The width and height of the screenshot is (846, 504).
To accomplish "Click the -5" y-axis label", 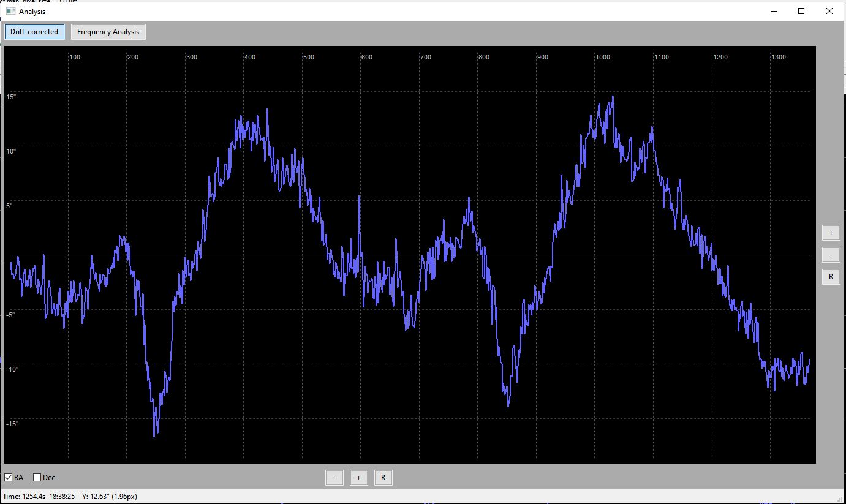I will (11, 315).
